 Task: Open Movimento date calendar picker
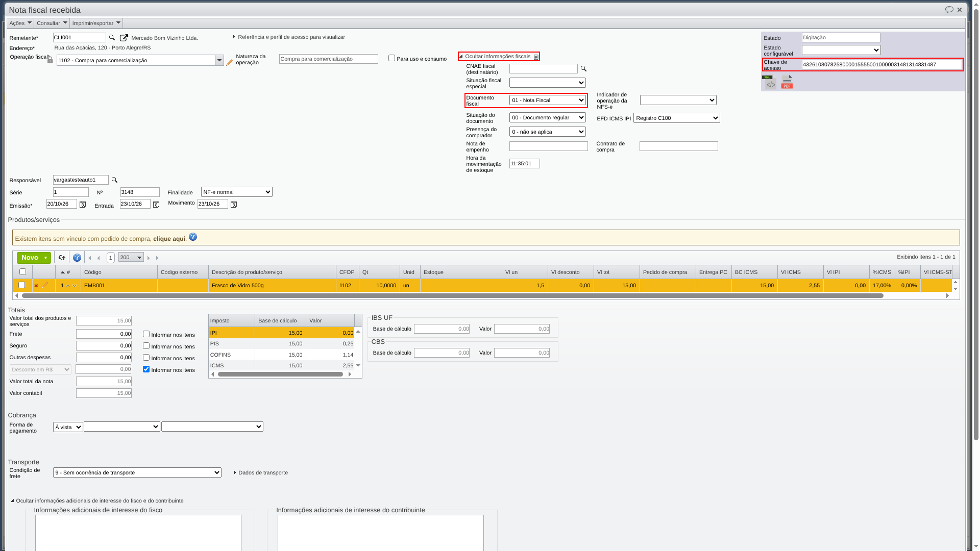coord(234,204)
